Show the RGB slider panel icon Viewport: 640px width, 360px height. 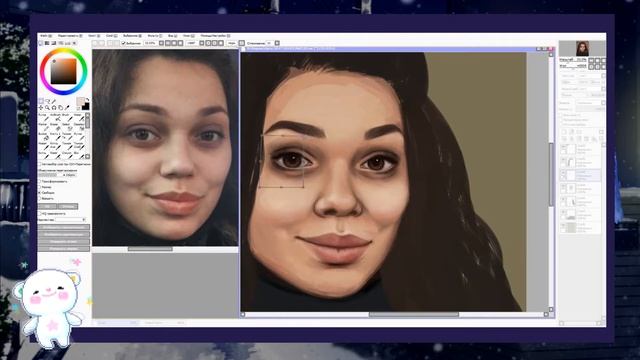[47, 43]
